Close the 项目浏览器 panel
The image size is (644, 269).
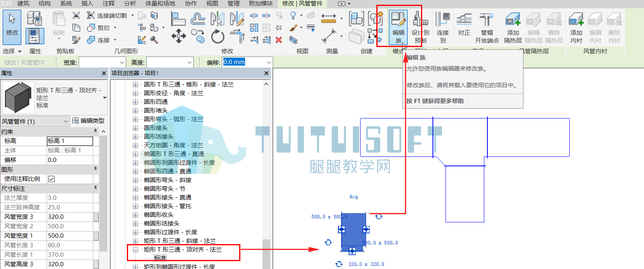[266, 73]
